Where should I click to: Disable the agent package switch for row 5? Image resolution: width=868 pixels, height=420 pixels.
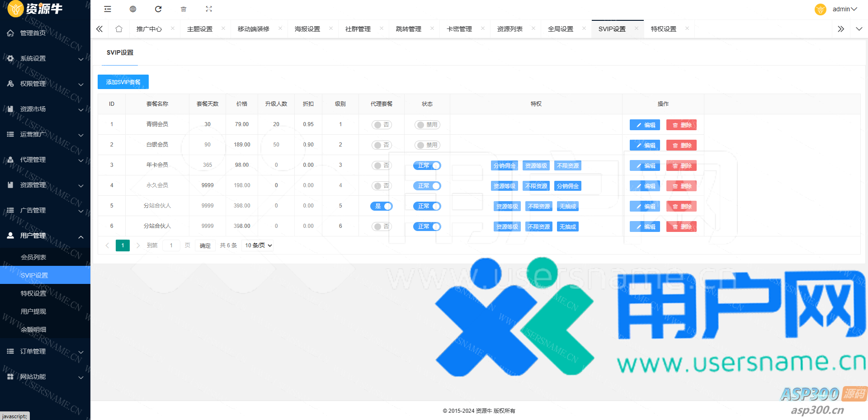(381, 206)
